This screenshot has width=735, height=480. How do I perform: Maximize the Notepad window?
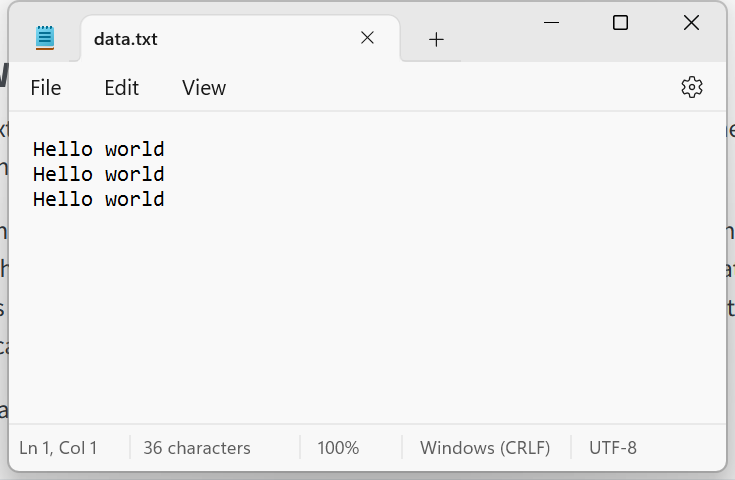(620, 22)
